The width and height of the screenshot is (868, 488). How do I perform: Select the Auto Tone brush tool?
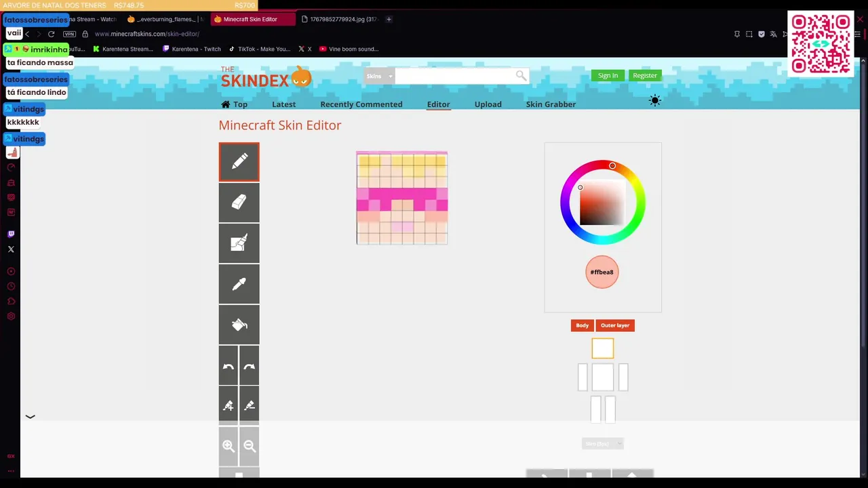239,243
